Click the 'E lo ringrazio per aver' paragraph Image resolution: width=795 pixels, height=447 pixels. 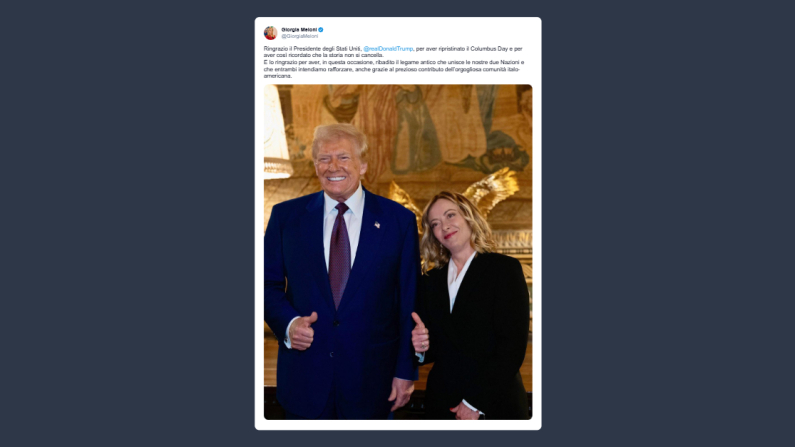(x=394, y=69)
